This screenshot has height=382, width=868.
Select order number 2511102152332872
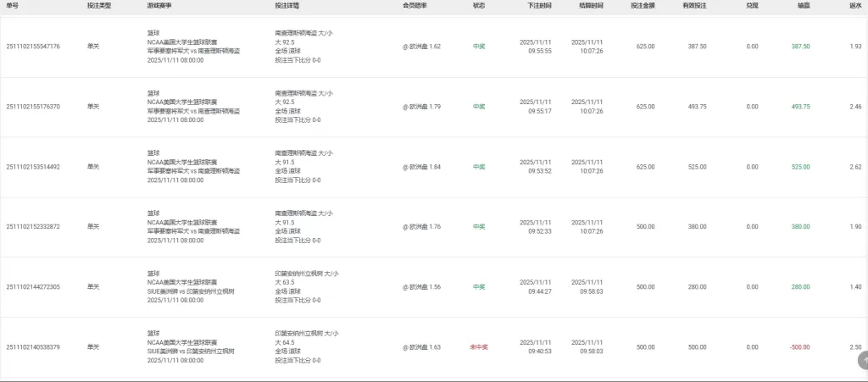(x=33, y=227)
